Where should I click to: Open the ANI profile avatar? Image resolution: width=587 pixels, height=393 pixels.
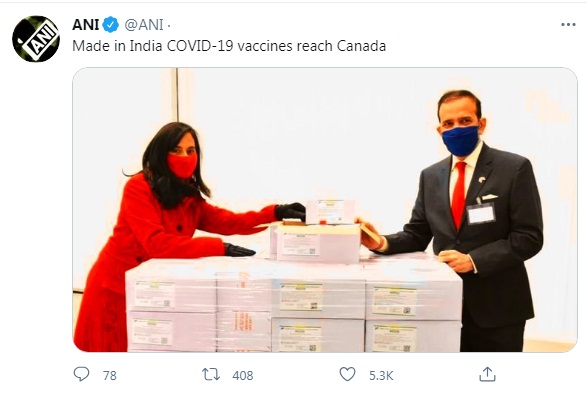point(36,39)
